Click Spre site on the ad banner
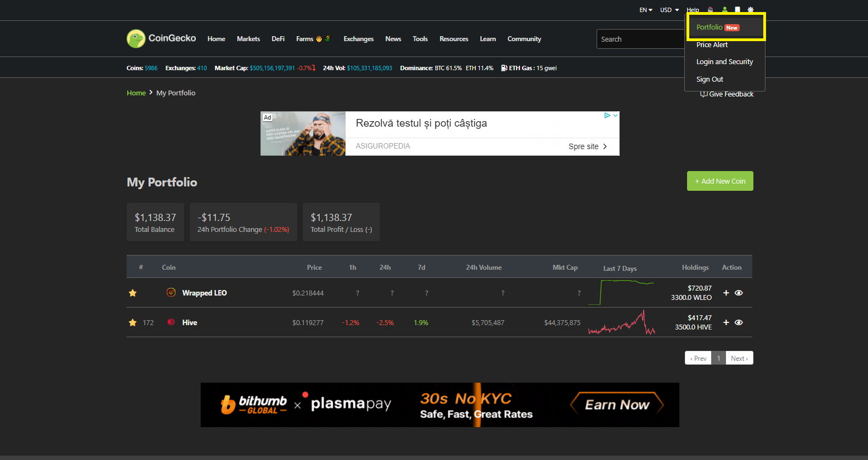Image resolution: width=868 pixels, height=460 pixels. (x=588, y=146)
